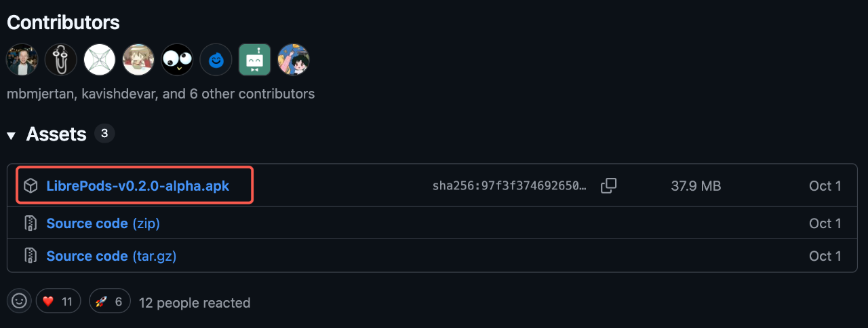Click the blue smiley face contributor avatar
868x328 pixels.
coord(216,60)
